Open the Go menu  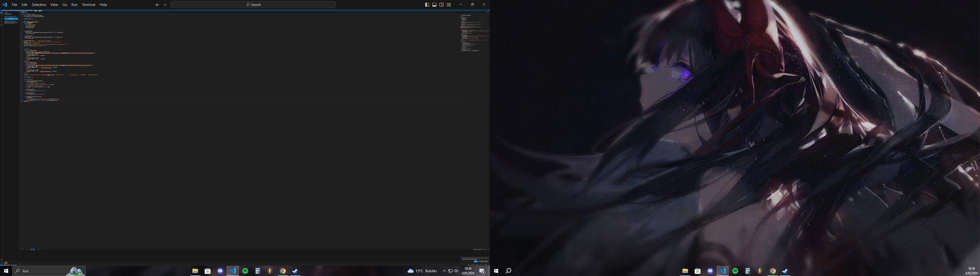tap(65, 5)
